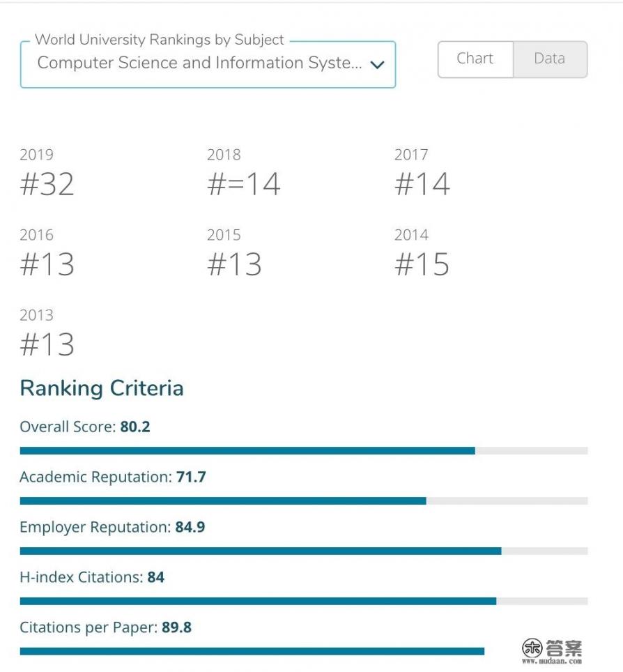Switch to the Chart view tab
The width and height of the screenshot is (623, 672).
tap(475, 59)
